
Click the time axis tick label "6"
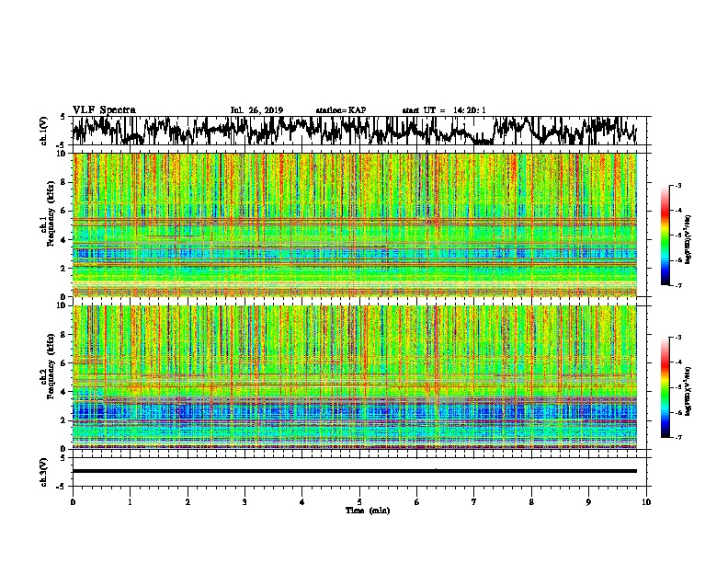[417, 501]
